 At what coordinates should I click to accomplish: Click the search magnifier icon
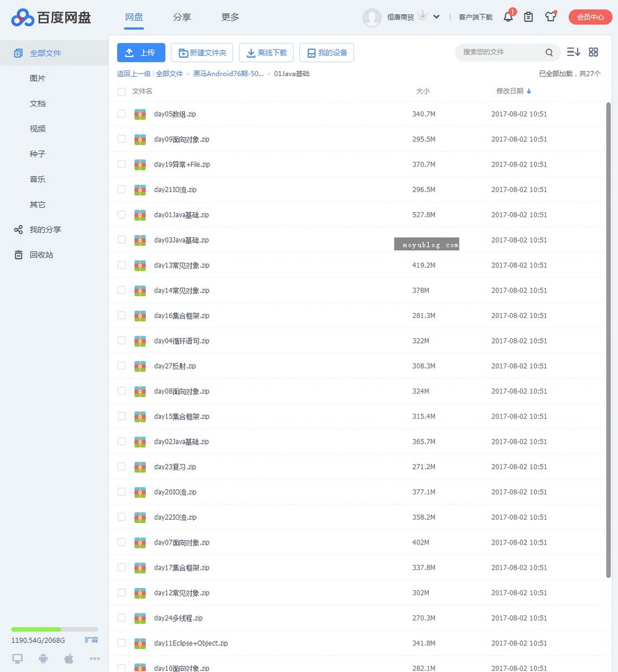[549, 52]
